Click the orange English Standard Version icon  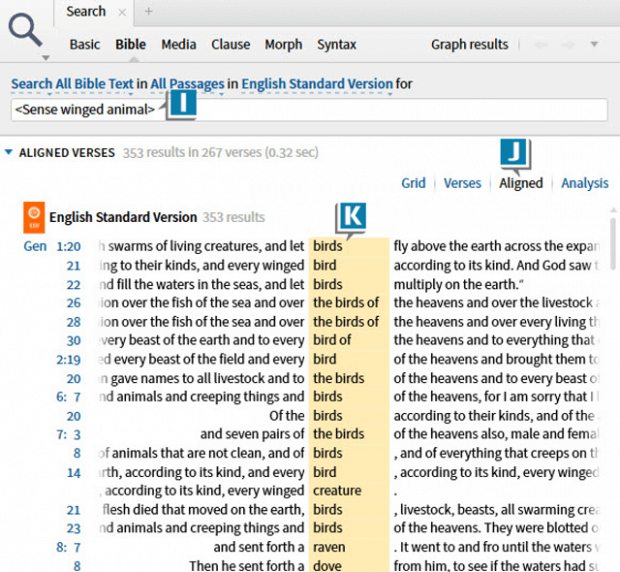(34, 216)
